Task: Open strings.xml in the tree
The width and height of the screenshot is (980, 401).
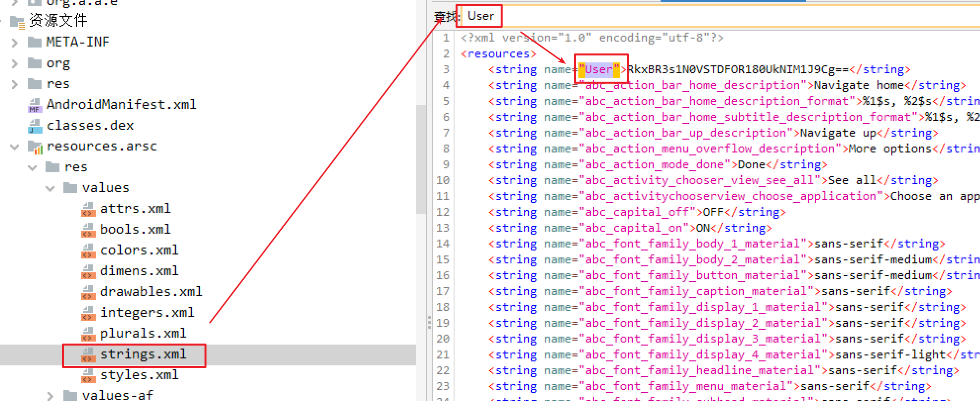Action: (143, 354)
